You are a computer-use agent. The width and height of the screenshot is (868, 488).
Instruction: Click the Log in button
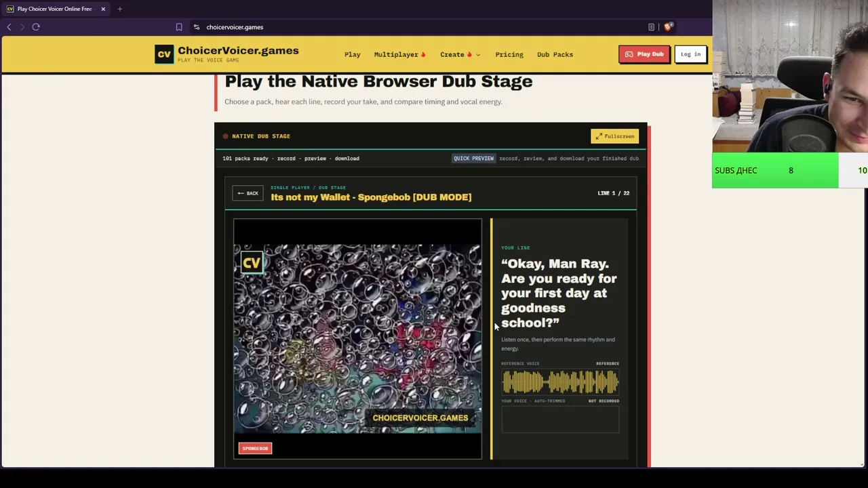click(x=690, y=54)
